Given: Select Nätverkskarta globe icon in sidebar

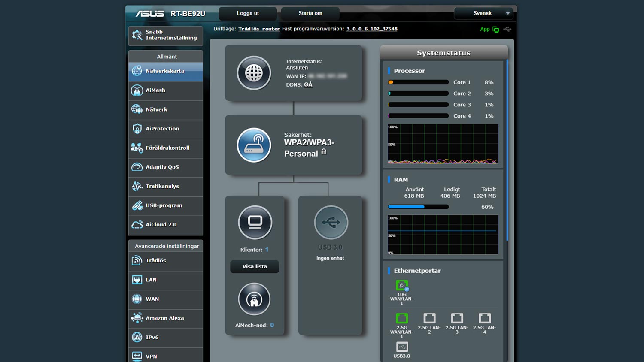Looking at the screenshot, I should 137,71.
